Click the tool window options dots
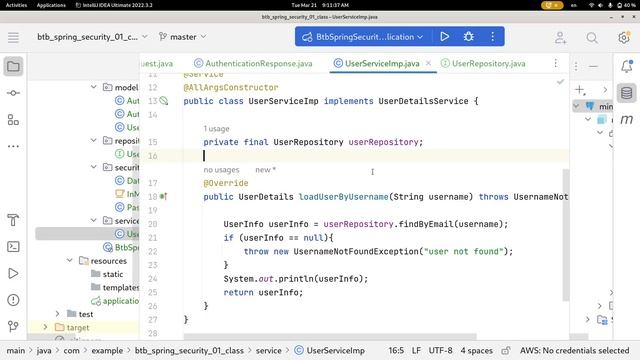Image resolution: width=640 pixels, height=360 pixels. tap(576, 66)
